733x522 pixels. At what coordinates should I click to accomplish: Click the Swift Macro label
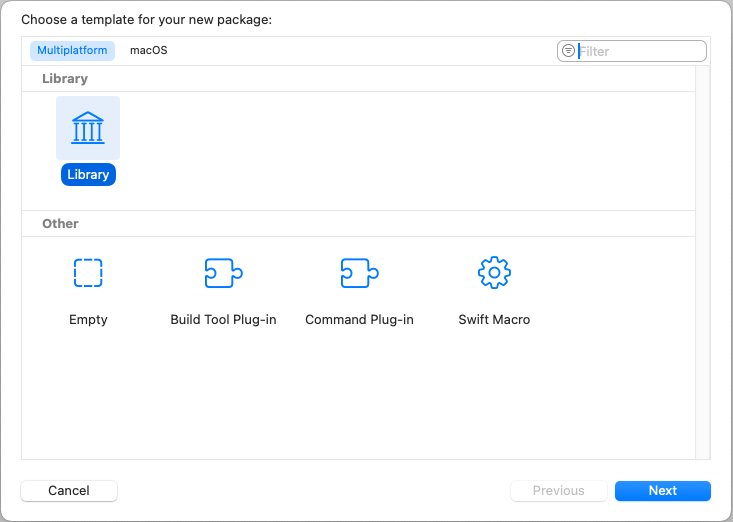494,320
